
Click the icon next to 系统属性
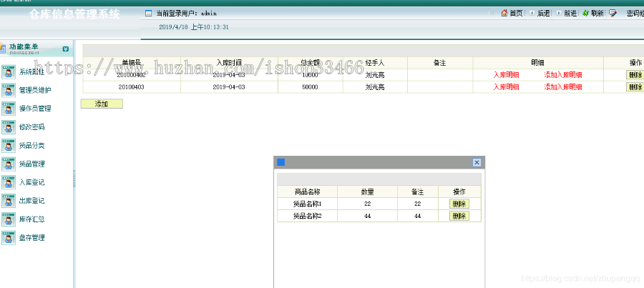click(x=9, y=71)
